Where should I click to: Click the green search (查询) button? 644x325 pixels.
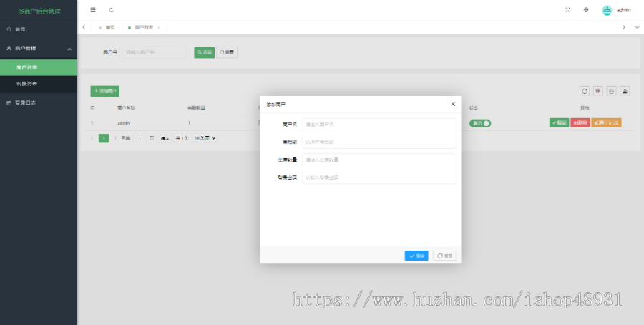[x=205, y=52]
